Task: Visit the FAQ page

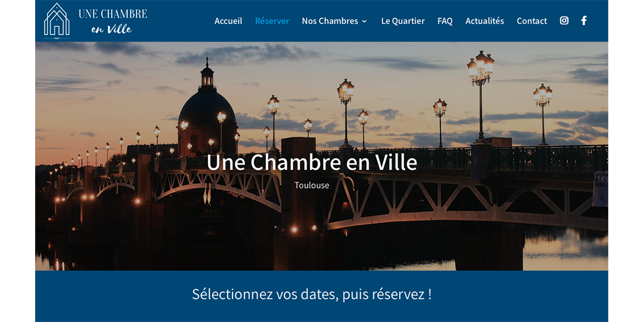Action: [x=445, y=21]
